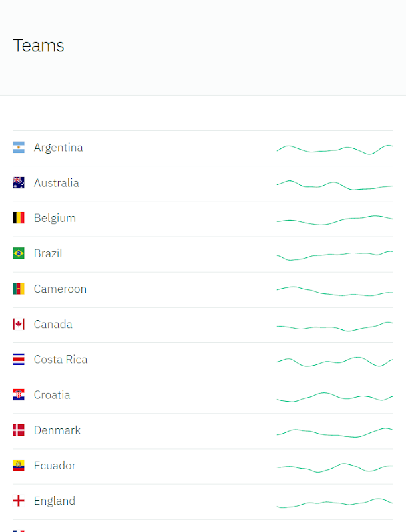406x532 pixels.
Task: View Australia's trend sparkline chart
Action: 334,184
